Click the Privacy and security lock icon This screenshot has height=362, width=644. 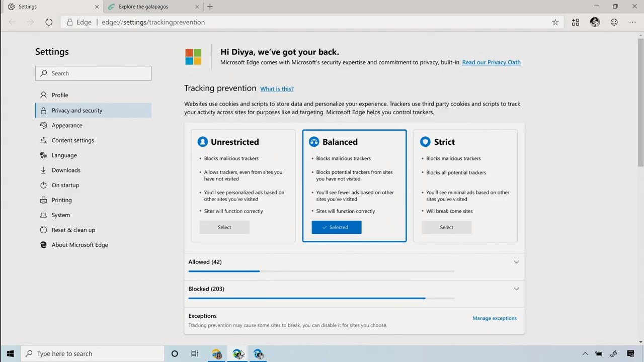pyautogui.click(x=43, y=110)
